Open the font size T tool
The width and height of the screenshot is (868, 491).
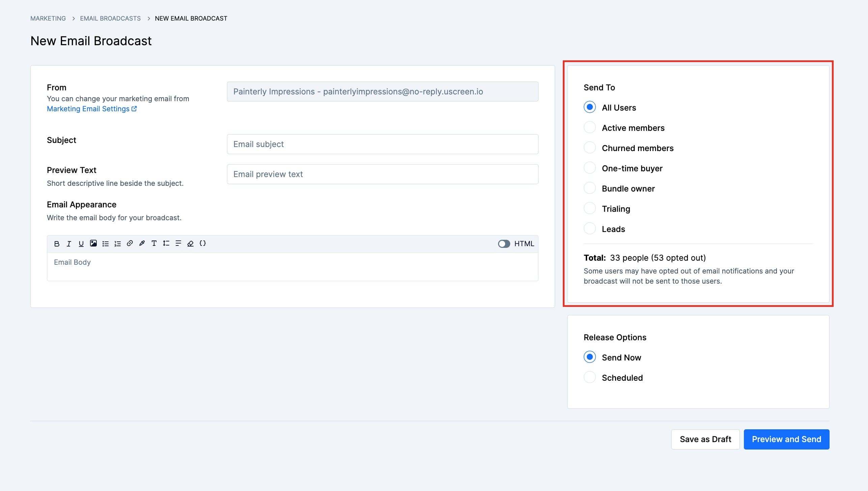click(x=154, y=243)
